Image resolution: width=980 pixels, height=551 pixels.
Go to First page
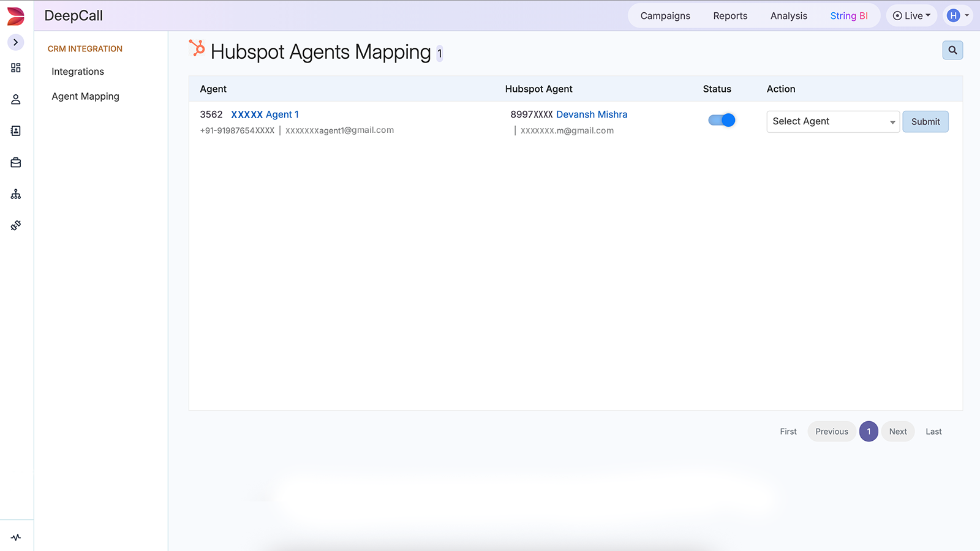coord(788,432)
